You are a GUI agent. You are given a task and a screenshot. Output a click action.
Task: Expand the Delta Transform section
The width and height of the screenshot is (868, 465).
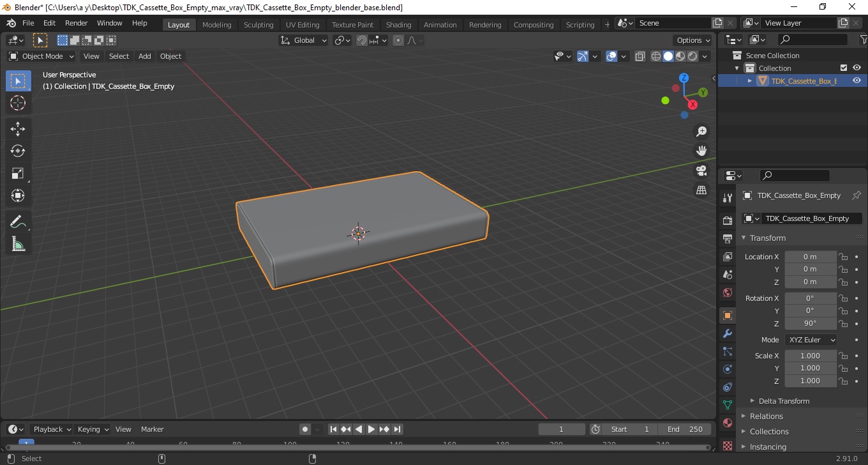tap(784, 401)
